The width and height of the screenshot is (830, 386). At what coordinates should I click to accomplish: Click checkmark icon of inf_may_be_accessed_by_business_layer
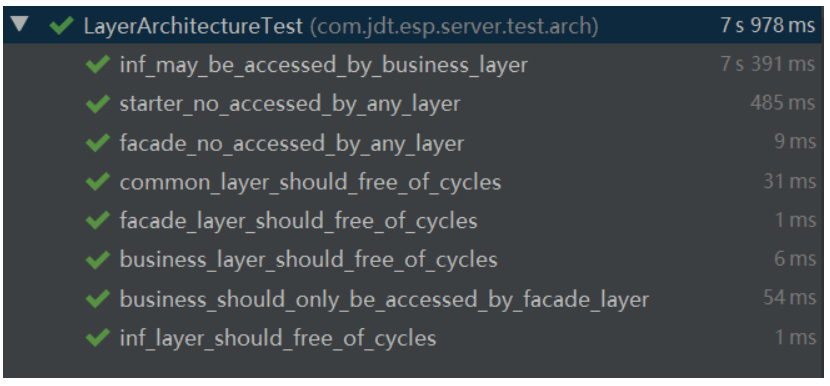coord(97,65)
